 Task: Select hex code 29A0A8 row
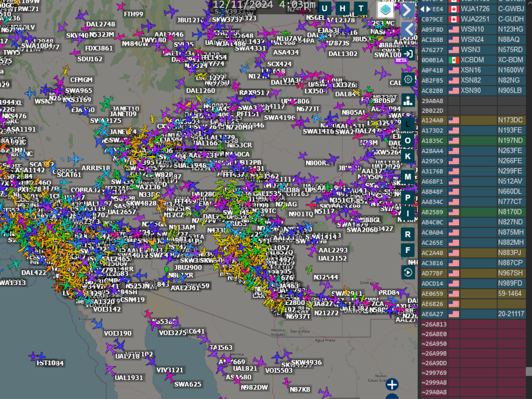tap(473, 101)
